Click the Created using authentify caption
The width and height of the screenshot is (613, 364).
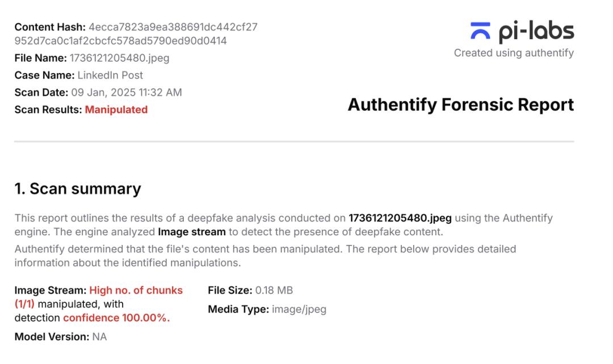514,53
